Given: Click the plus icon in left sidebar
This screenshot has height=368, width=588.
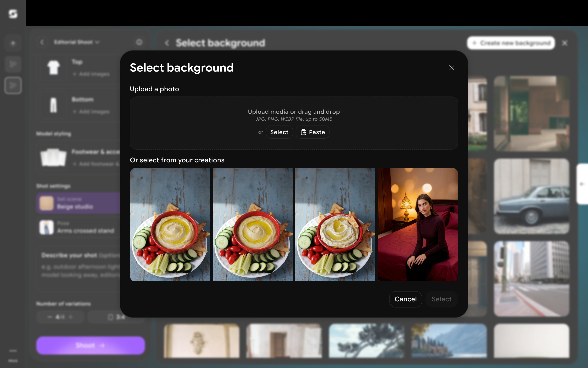Looking at the screenshot, I should click(x=13, y=43).
